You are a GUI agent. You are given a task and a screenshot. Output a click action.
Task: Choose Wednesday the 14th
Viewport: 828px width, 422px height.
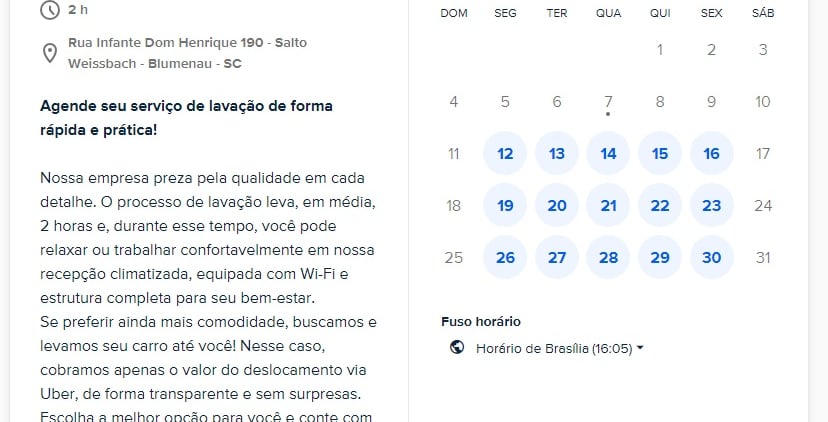pyautogui.click(x=608, y=153)
